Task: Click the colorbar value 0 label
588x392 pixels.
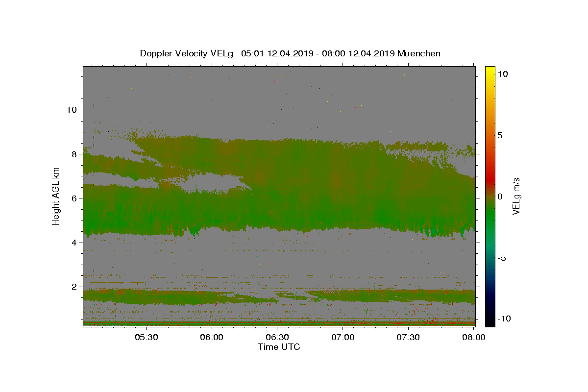Action: tap(500, 196)
